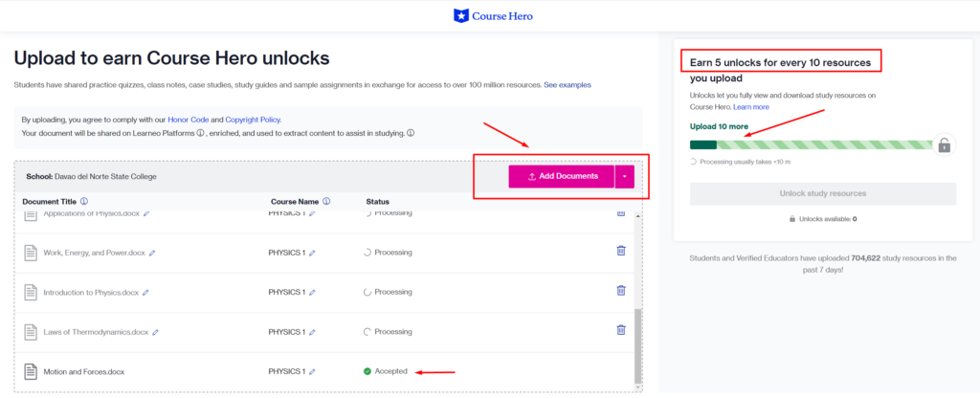Edit course name for Motion and Forces row
Image resolution: width=980 pixels, height=398 pixels.
pyautogui.click(x=312, y=372)
